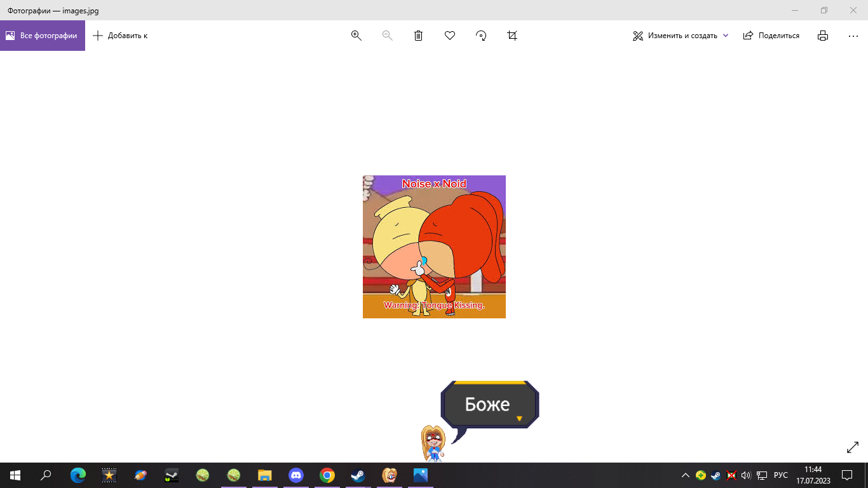Click the zoom out magnifier icon
868x488 pixels.
[x=387, y=36]
